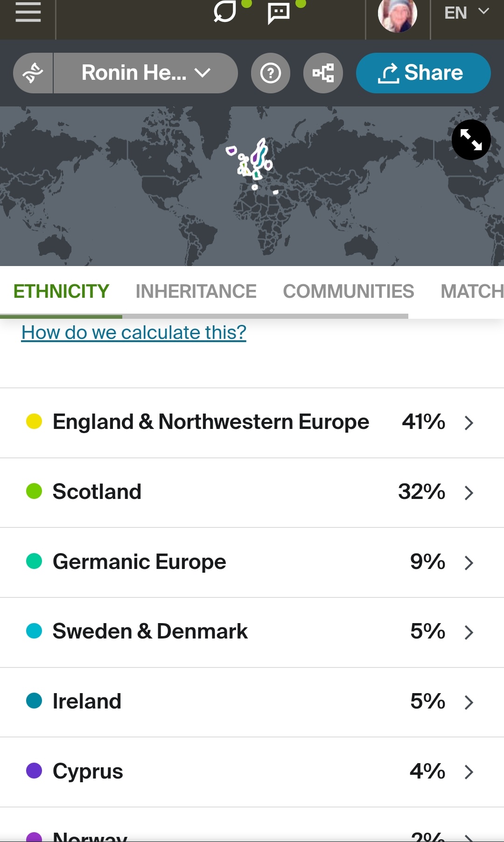Image resolution: width=504 pixels, height=842 pixels.
Task: Expand the Scotland row chevron
Action: tap(469, 492)
